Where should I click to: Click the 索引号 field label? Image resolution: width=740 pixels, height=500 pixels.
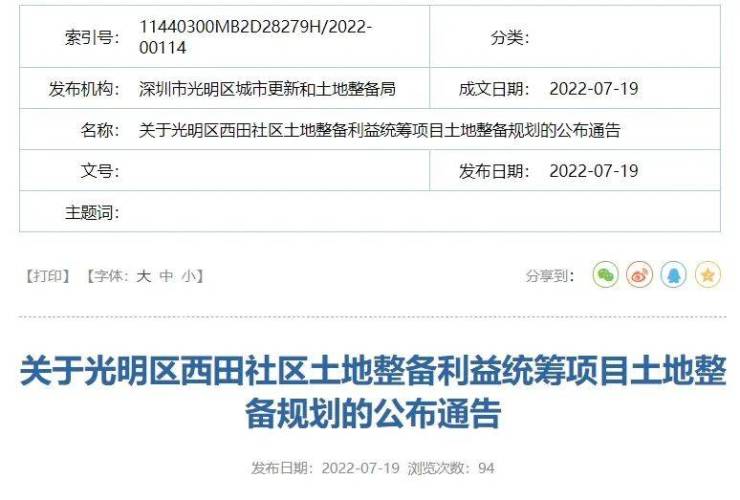[92, 37]
